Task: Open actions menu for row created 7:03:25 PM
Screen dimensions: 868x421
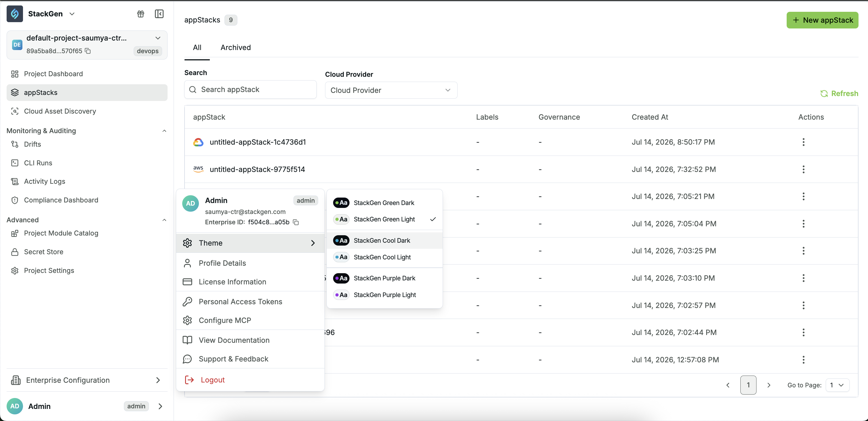Action: click(x=803, y=251)
